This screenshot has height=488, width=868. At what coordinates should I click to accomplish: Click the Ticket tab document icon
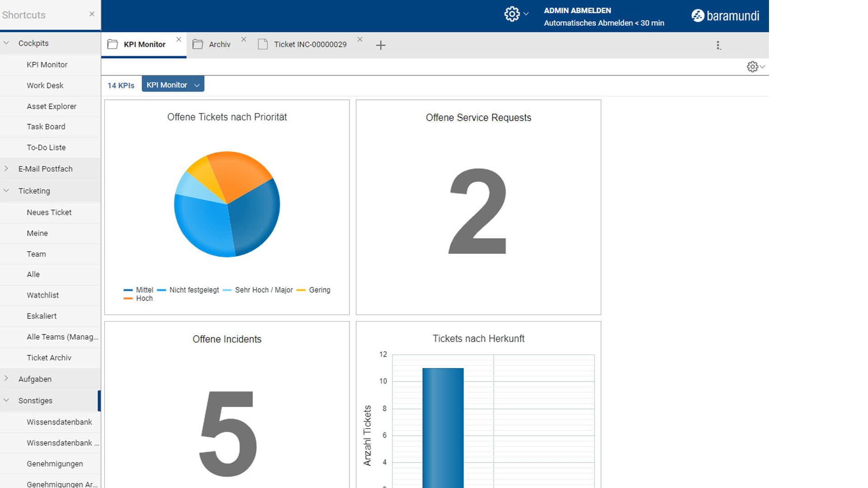point(263,44)
